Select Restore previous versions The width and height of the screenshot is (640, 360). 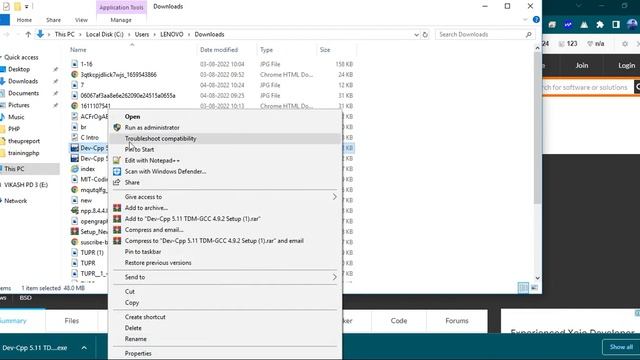pos(158,263)
